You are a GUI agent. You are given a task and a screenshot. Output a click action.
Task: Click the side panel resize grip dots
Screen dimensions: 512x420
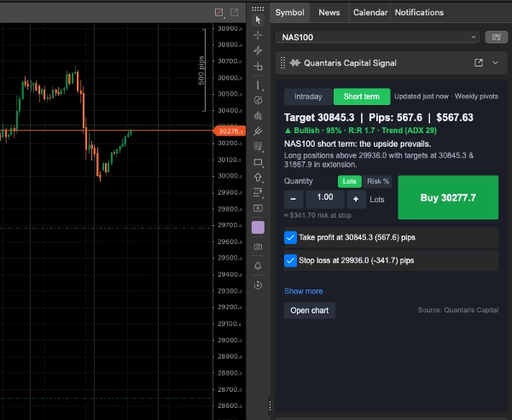click(x=270, y=406)
